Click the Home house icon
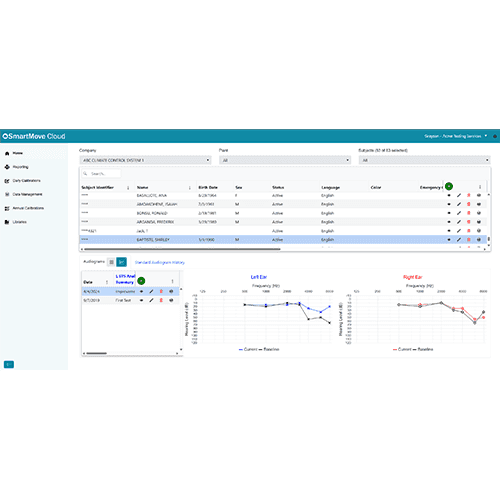The height and width of the screenshot is (500, 500). click(x=7, y=153)
